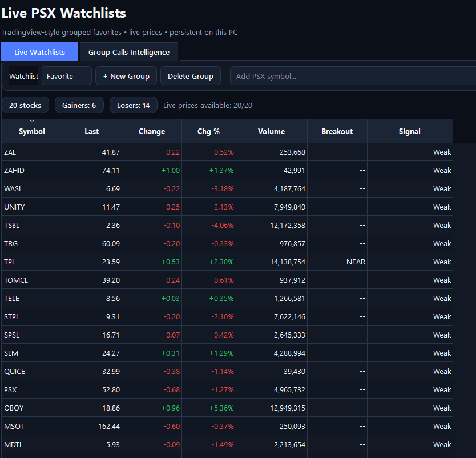This screenshot has height=458, width=476.
Task: Sort by the Change column header
Action: point(152,131)
